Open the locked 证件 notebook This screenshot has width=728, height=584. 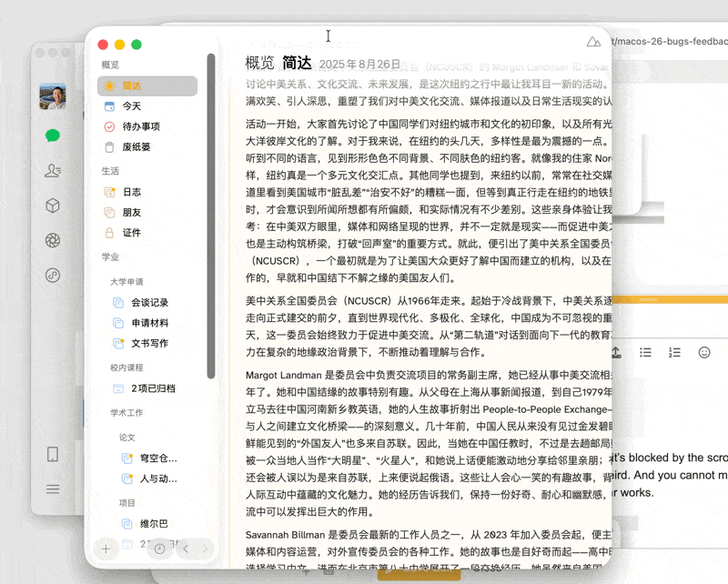[132, 232]
